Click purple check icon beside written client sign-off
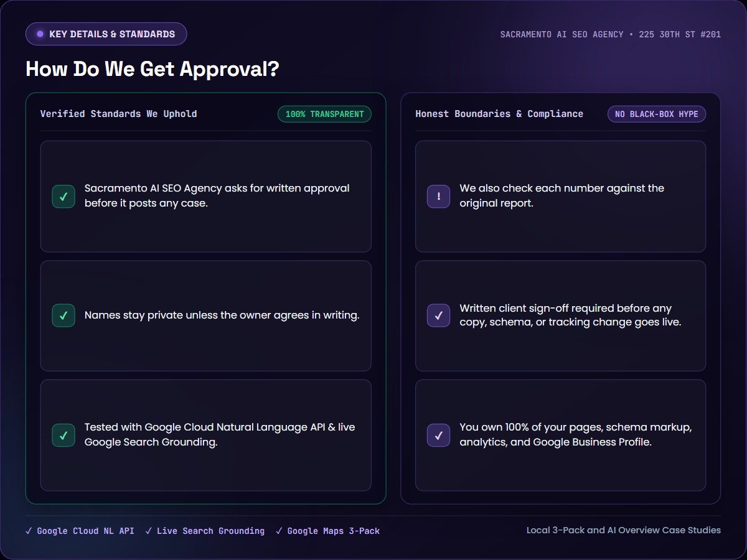This screenshot has height=560, width=747. tap(439, 315)
